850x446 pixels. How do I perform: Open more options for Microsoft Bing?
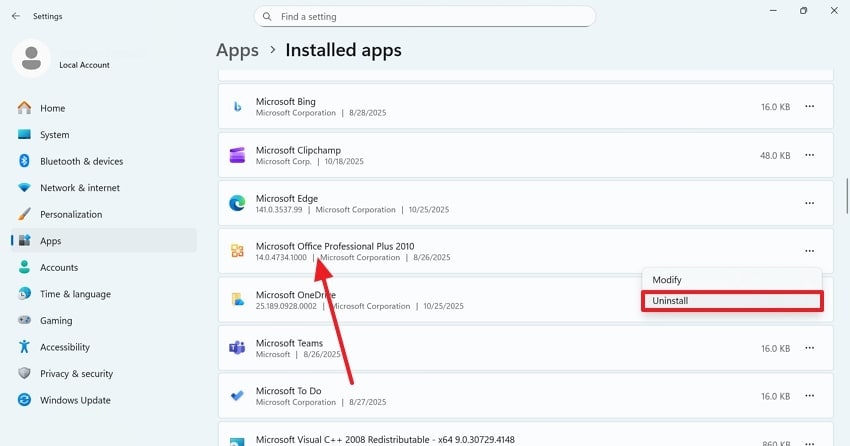809,107
